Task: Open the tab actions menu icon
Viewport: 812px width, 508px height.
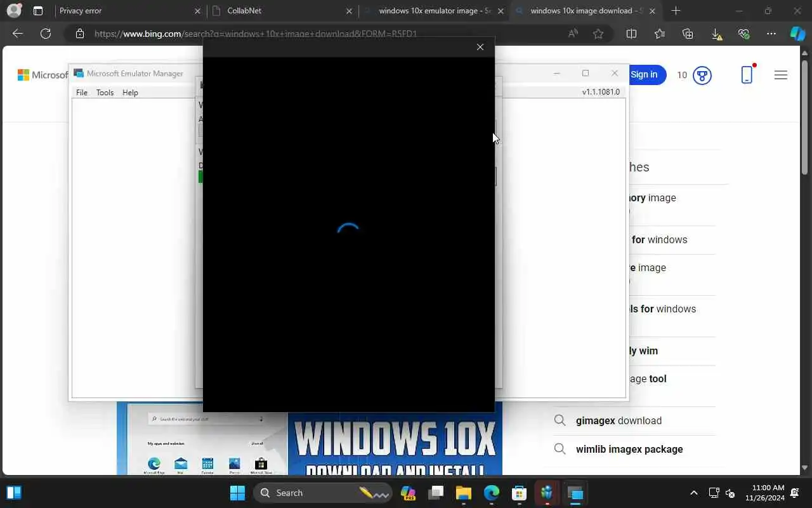Action: [38, 11]
